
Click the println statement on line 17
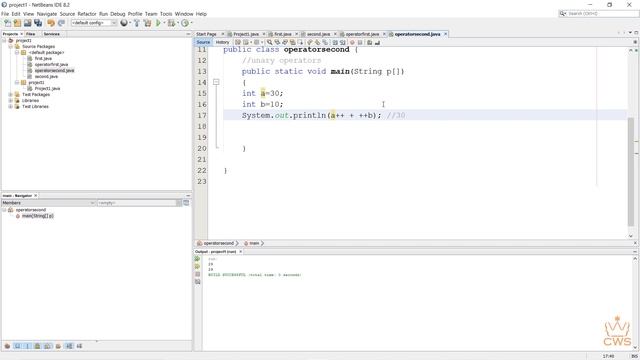pos(311,116)
